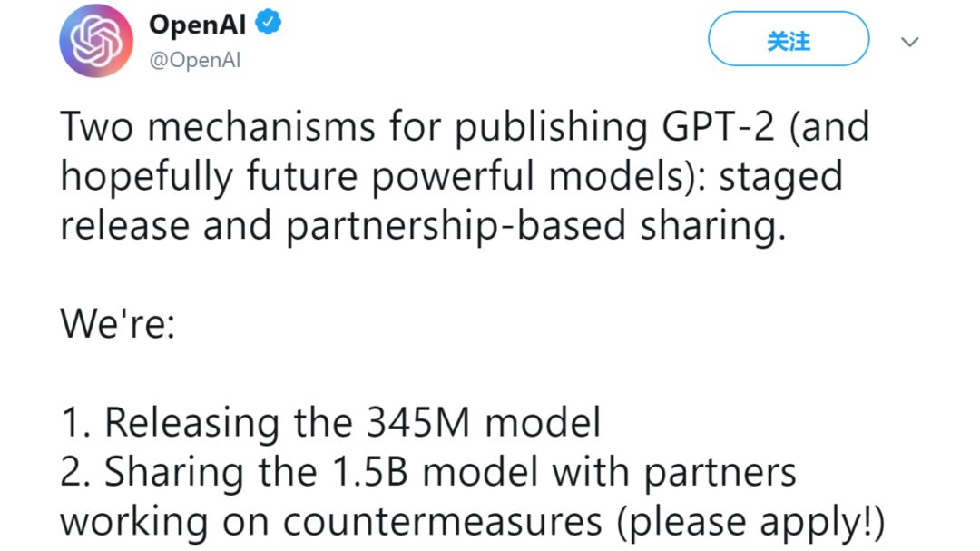Click the words "working on" in last line

pos(166,522)
